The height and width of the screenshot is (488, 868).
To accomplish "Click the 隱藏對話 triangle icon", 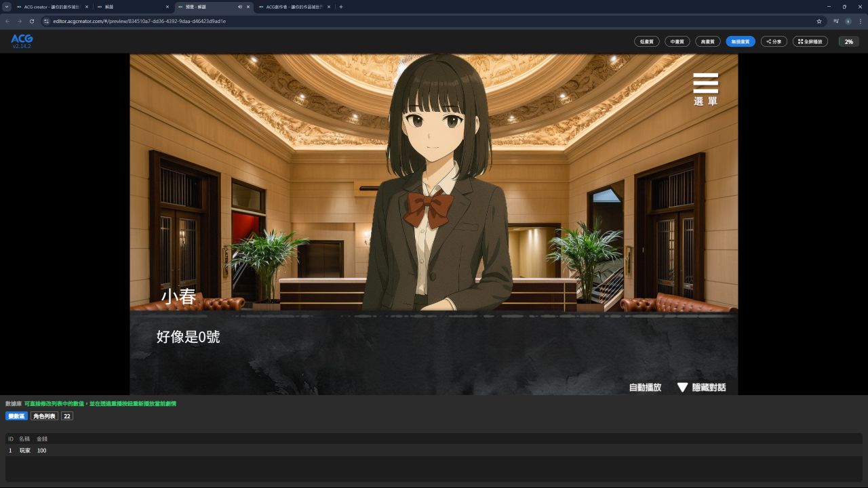I will pos(682,388).
